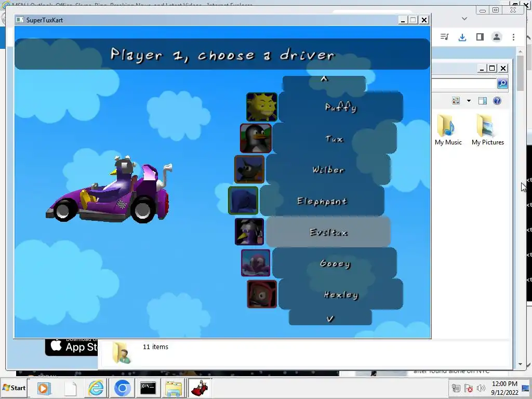
Task: Choose the Puffy driver button
Action: coord(341,107)
